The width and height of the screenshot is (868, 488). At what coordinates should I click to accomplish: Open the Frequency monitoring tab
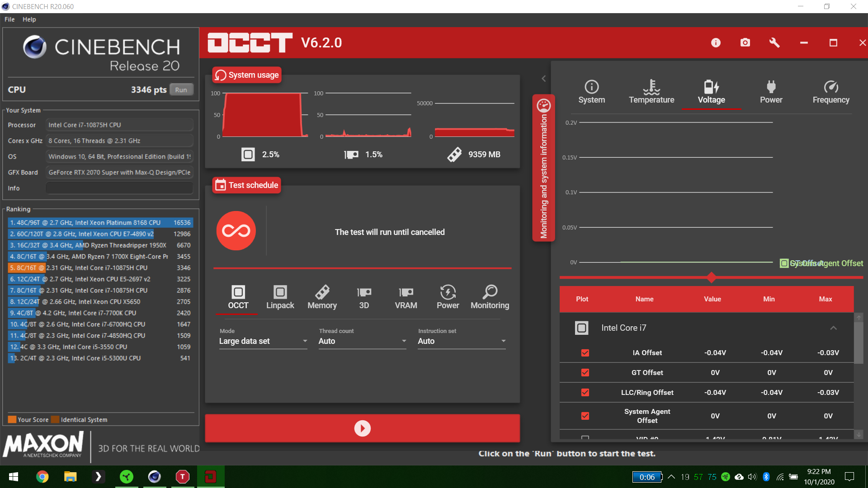click(831, 92)
